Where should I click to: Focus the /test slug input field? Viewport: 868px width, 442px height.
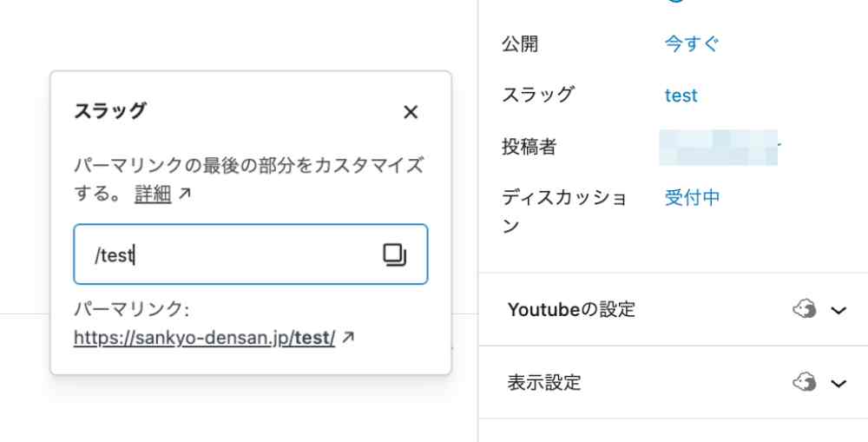pyautogui.click(x=234, y=255)
